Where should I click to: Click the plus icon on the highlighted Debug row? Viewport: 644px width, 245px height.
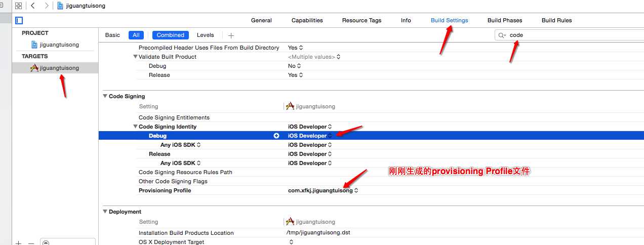[x=276, y=136]
